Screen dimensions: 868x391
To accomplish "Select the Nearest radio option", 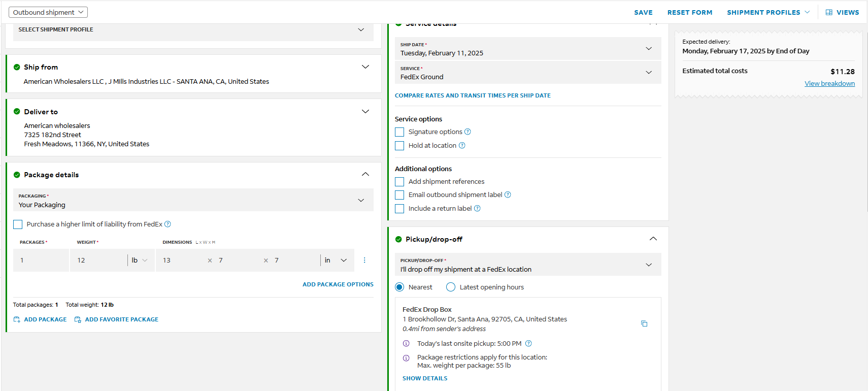I will (399, 287).
